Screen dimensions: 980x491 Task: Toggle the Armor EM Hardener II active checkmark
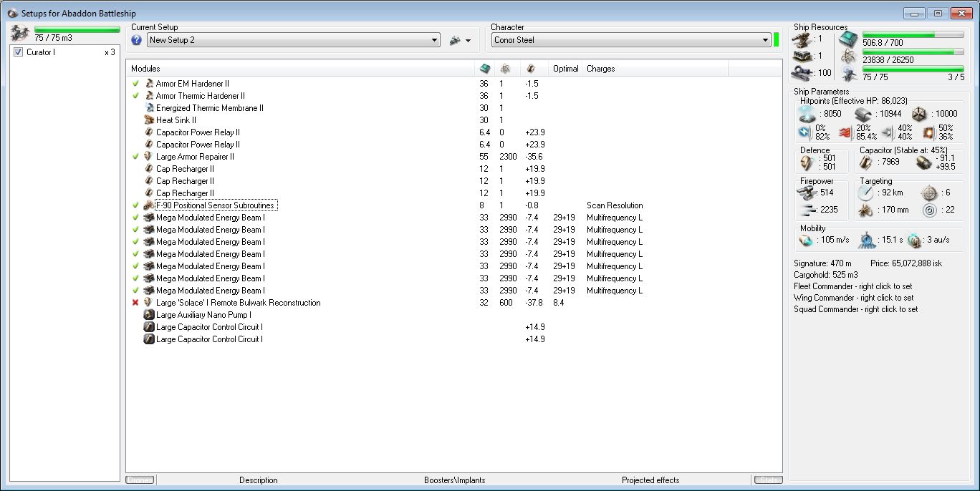point(135,84)
